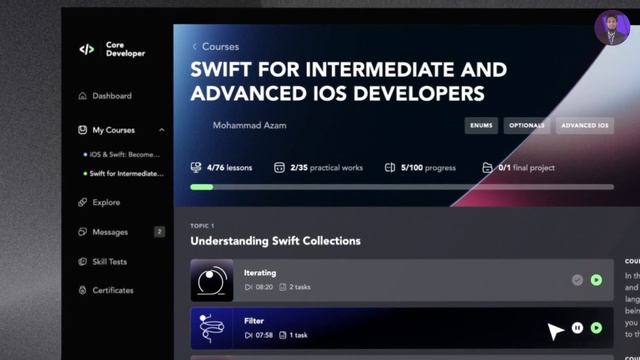The width and height of the screenshot is (640, 360).
Task: Play the Filter lesson
Action: pyautogui.click(x=596, y=328)
